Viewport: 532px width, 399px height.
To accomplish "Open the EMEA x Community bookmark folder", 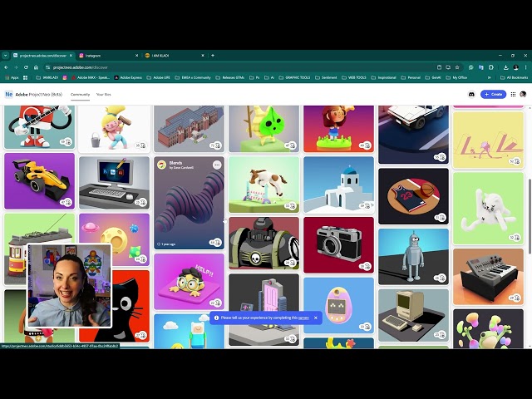I will coord(193,77).
